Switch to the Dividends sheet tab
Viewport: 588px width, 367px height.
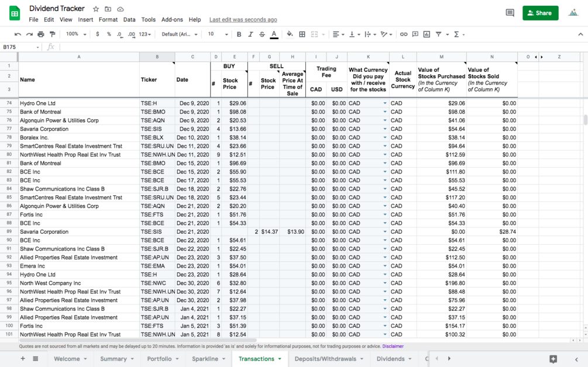point(390,359)
